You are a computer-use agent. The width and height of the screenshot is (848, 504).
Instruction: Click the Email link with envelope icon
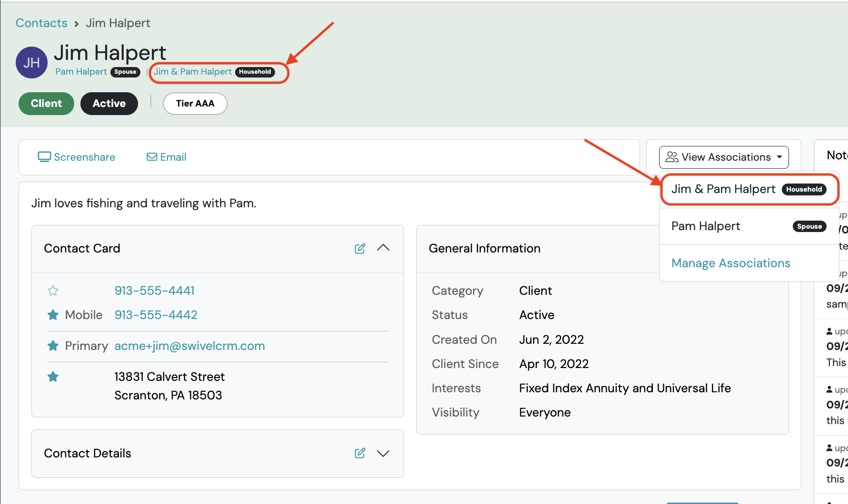point(166,157)
